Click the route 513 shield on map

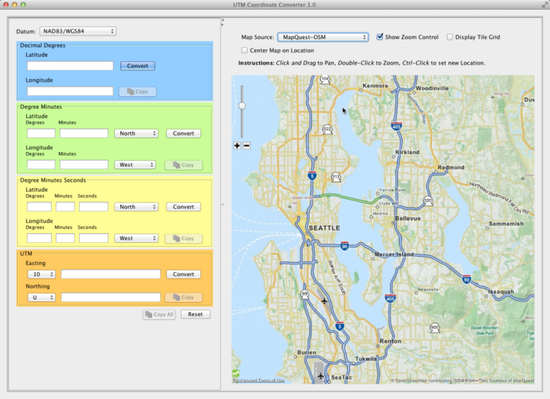(x=336, y=177)
